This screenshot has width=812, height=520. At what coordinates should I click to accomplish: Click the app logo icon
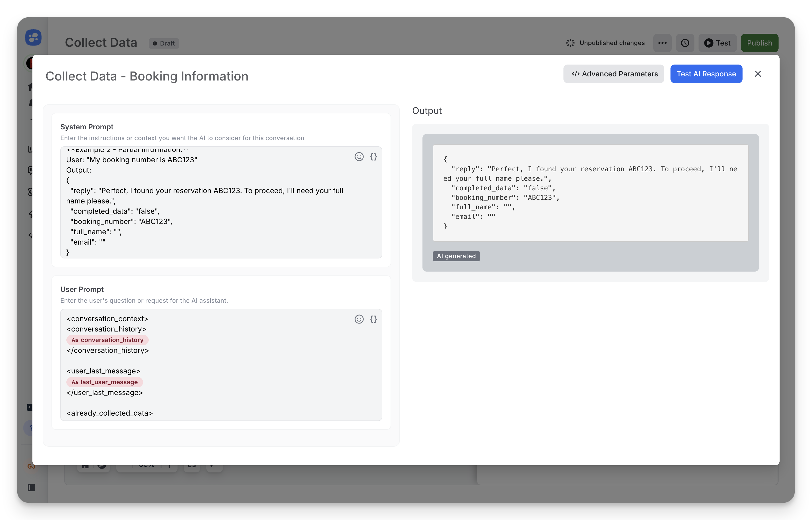tap(33, 38)
